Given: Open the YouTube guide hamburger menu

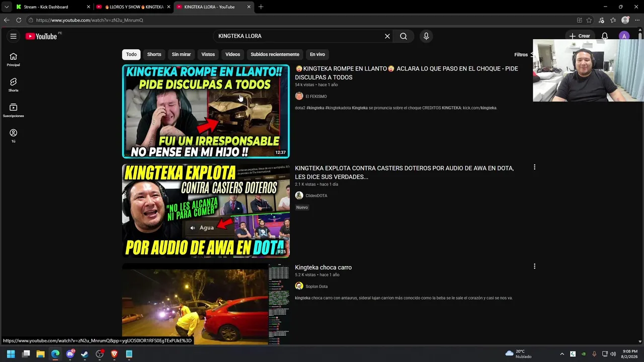Looking at the screenshot, I should 14,36.
